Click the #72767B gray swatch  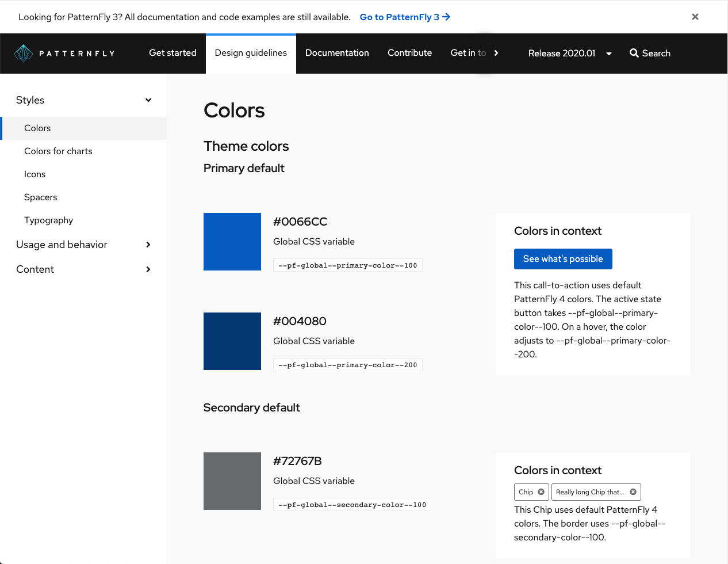[232, 481]
